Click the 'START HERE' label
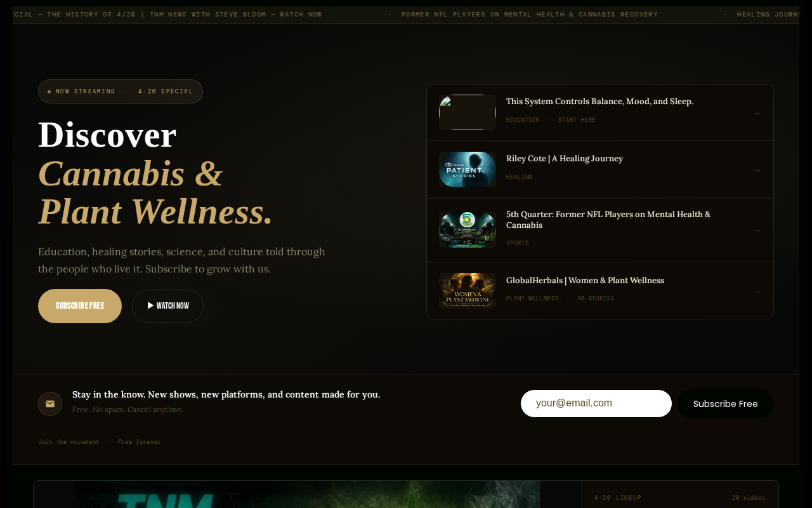 pyautogui.click(x=577, y=120)
